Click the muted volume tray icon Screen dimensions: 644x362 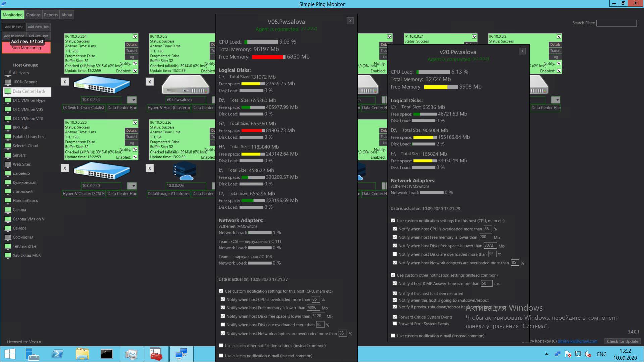point(588,354)
